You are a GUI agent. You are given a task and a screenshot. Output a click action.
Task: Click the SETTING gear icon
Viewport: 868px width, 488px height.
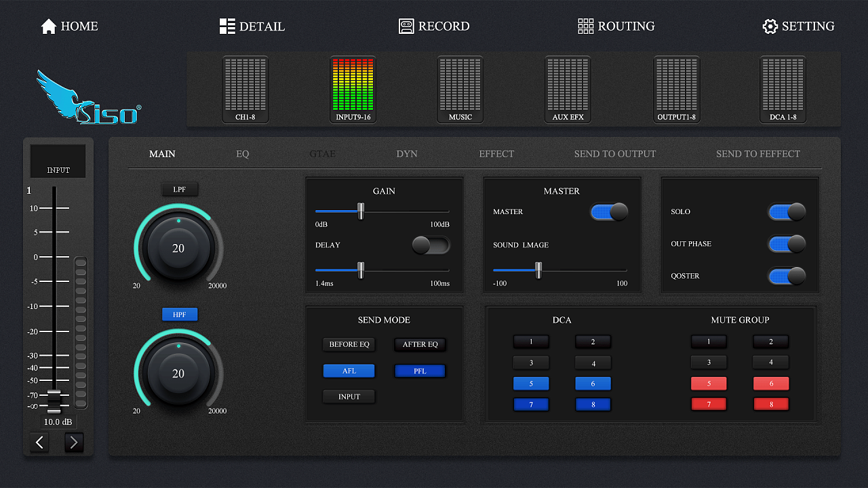click(770, 26)
